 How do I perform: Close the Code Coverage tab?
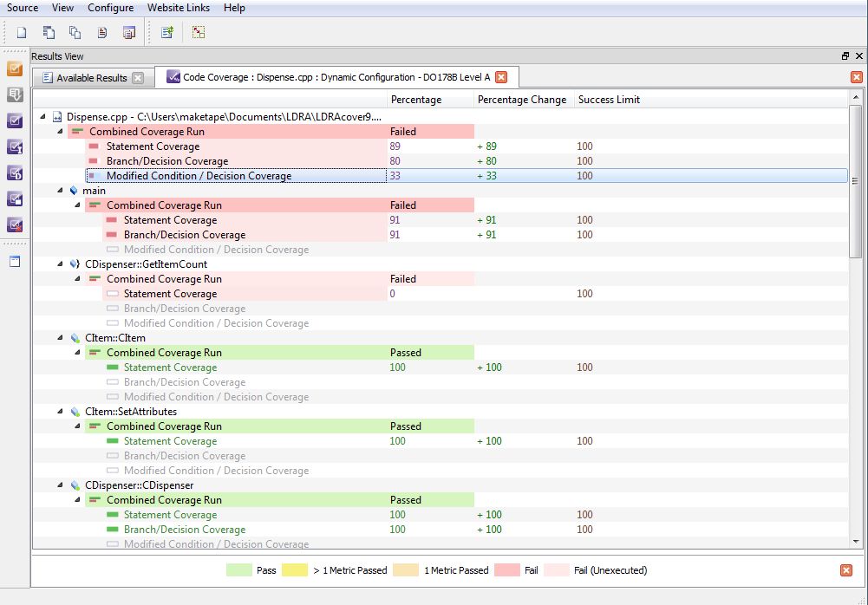tap(500, 77)
